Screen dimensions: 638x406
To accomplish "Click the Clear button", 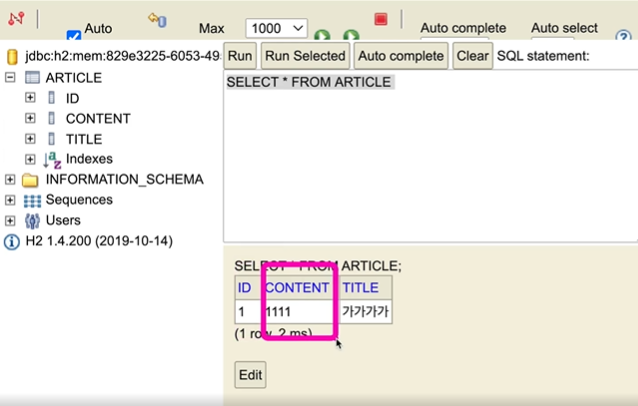I will click(x=472, y=56).
